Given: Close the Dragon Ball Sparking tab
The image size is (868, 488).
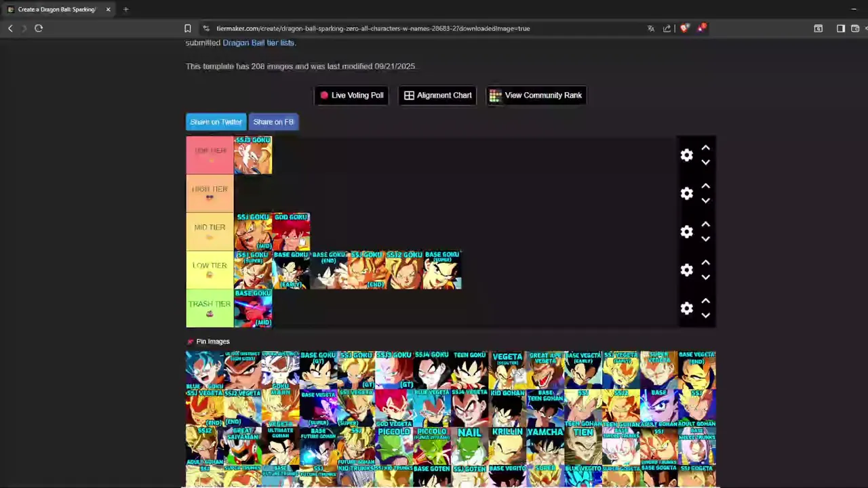Looking at the screenshot, I should (108, 9).
